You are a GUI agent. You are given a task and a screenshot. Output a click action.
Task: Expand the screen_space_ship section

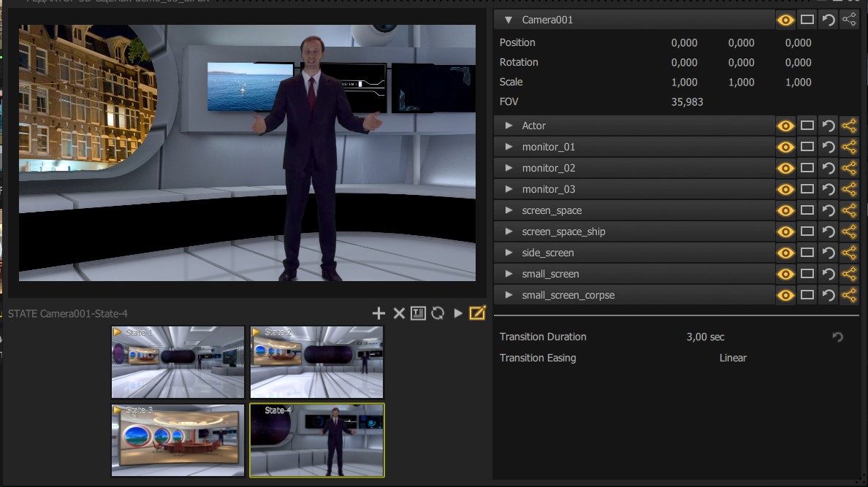point(509,231)
